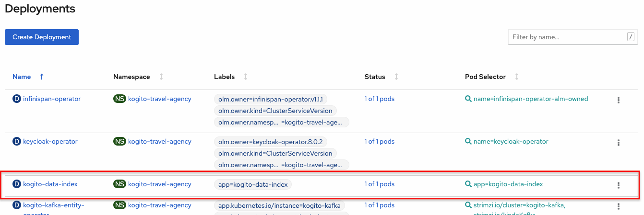
Task: Click the app.kubernetes.io/instance=kogito-kafka label
Action: point(279,206)
